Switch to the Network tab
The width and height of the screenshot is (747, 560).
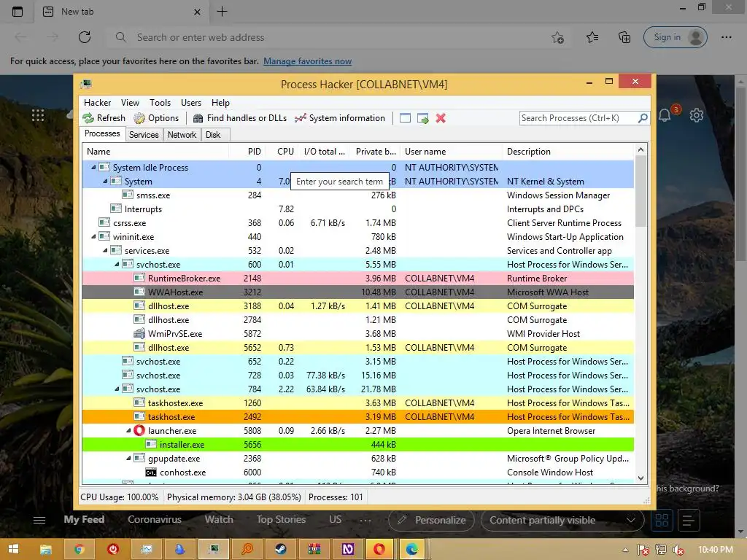click(182, 135)
